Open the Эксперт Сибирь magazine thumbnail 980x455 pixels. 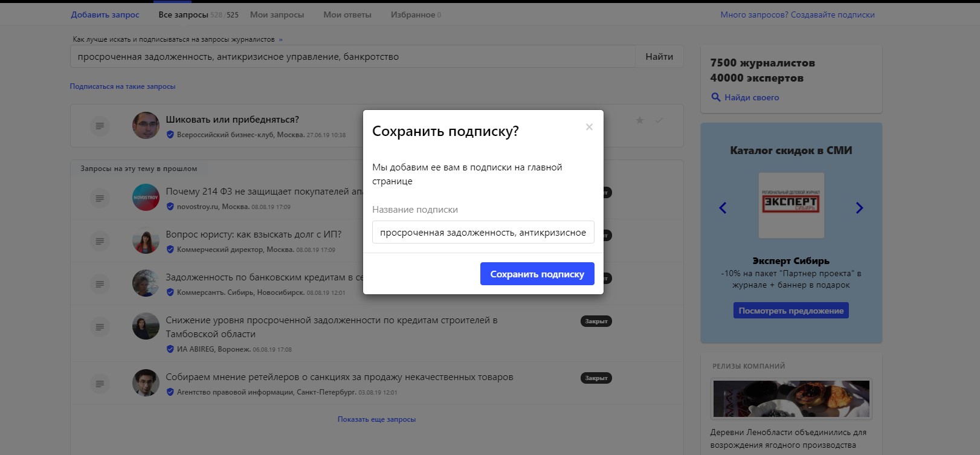[x=791, y=205]
